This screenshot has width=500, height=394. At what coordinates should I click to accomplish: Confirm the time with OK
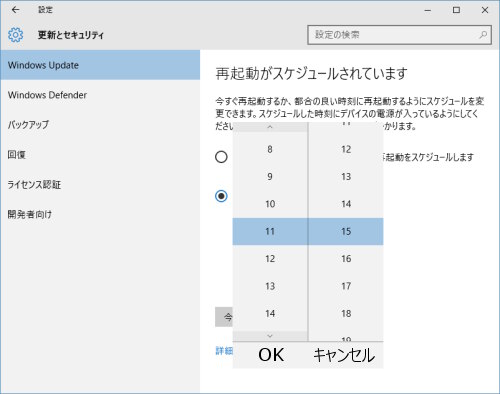271,355
